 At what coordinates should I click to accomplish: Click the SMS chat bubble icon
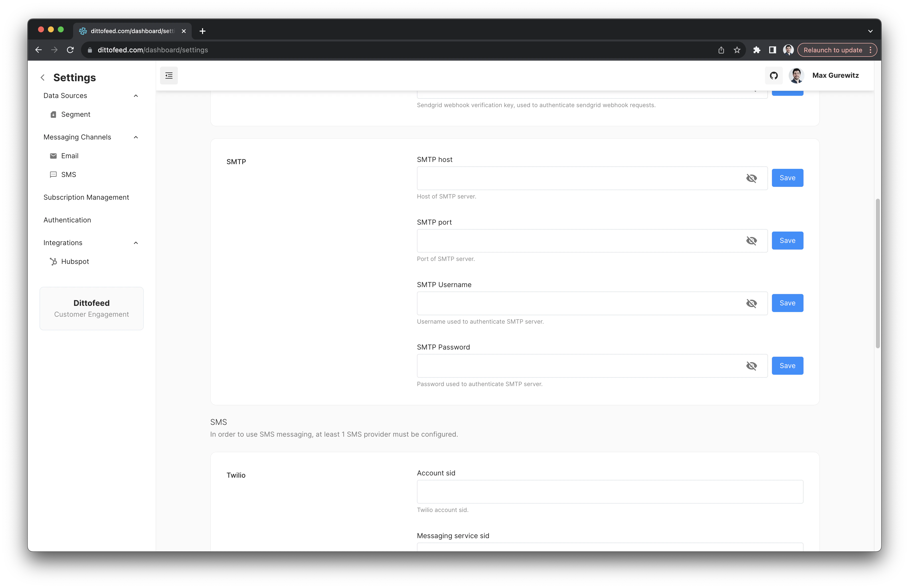53,174
